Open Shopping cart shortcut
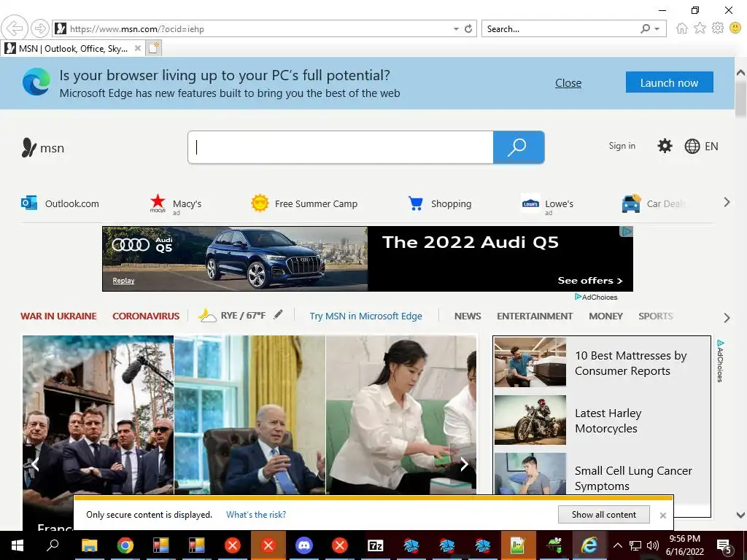Image resolution: width=747 pixels, height=560 pixels. [439, 203]
